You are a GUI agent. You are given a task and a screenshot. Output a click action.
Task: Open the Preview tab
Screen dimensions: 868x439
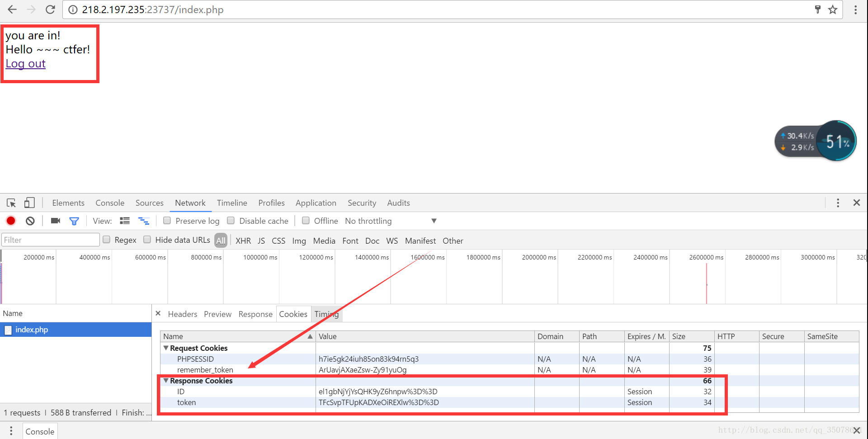click(217, 314)
